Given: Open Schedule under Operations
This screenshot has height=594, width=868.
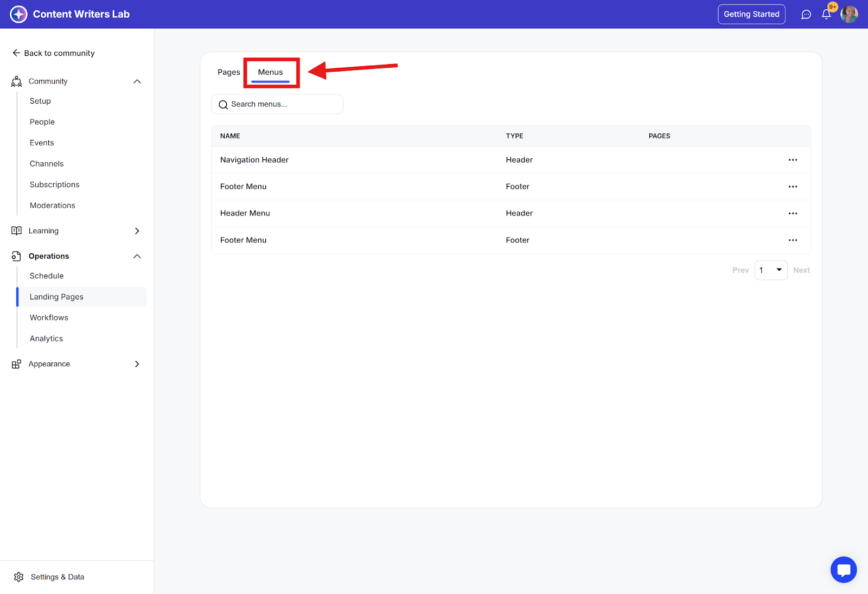Looking at the screenshot, I should pos(47,276).
